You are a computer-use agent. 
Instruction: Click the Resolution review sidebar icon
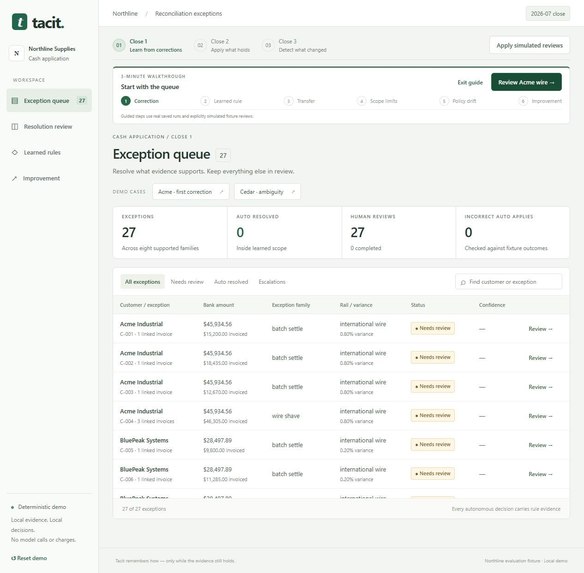tap(15, 127)
